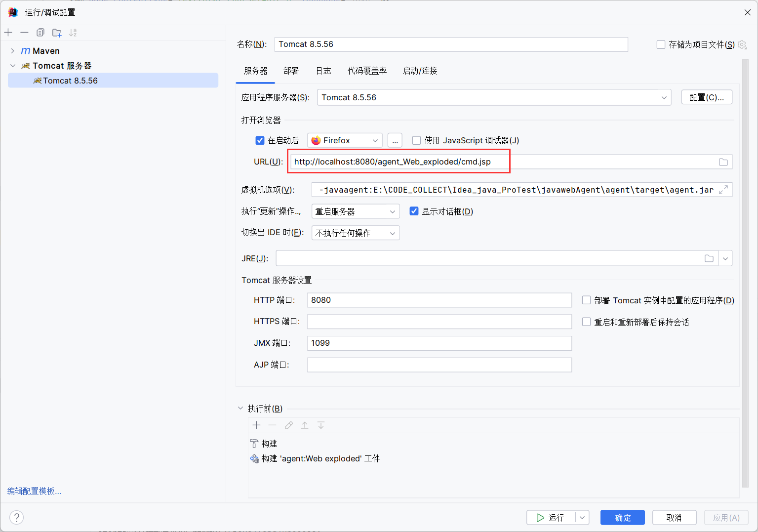Browse for URL using folder icon
This screenshot has width=758, height=532.
pyautogui.click(x=723, y=162)
